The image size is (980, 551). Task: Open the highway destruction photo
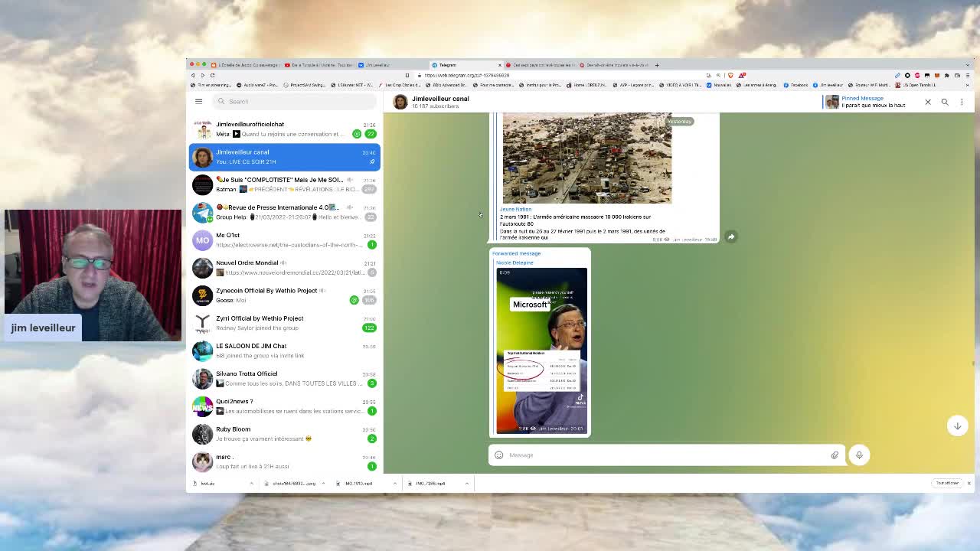[587, 158]
